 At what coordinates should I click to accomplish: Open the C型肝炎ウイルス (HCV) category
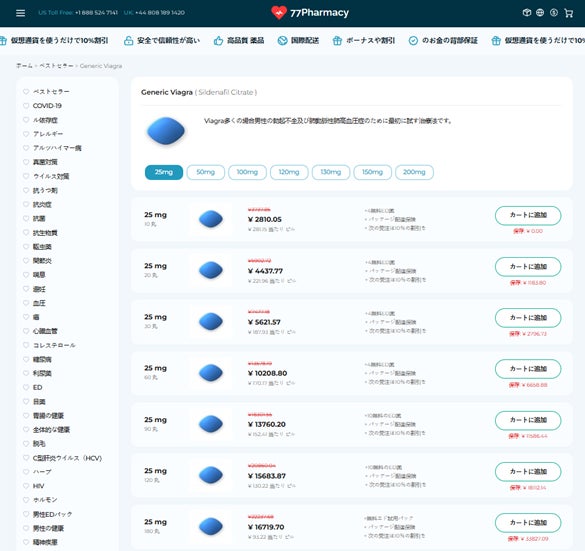click(68, 458)
